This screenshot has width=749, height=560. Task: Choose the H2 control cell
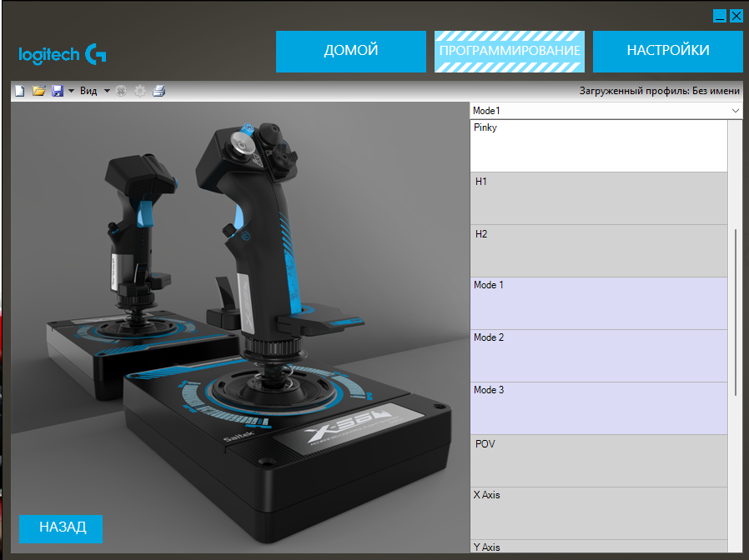point(599,251)
